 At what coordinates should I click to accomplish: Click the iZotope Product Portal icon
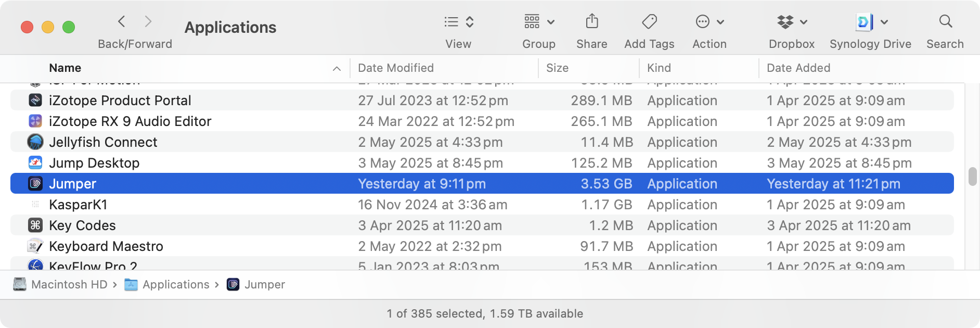[35, 100]
